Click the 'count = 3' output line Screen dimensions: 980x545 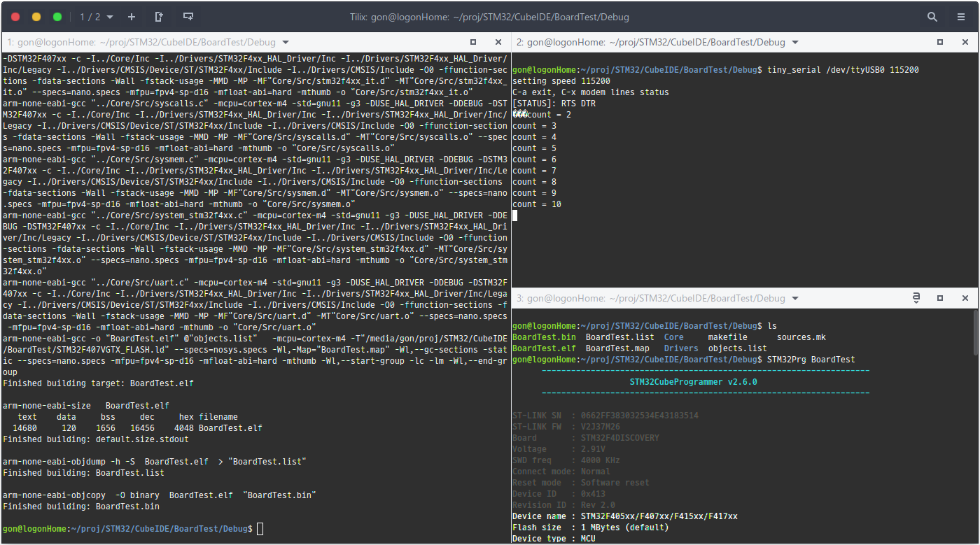pos(534,126)
